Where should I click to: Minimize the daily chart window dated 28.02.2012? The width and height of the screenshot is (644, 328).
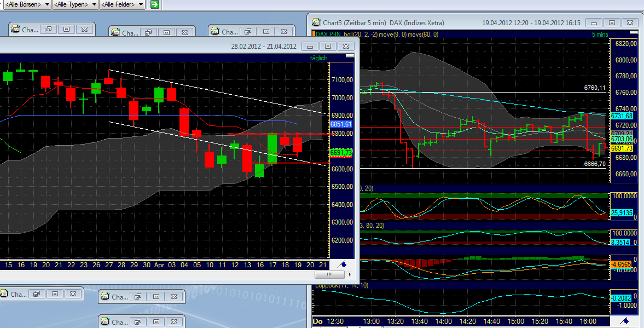[310, 47]
